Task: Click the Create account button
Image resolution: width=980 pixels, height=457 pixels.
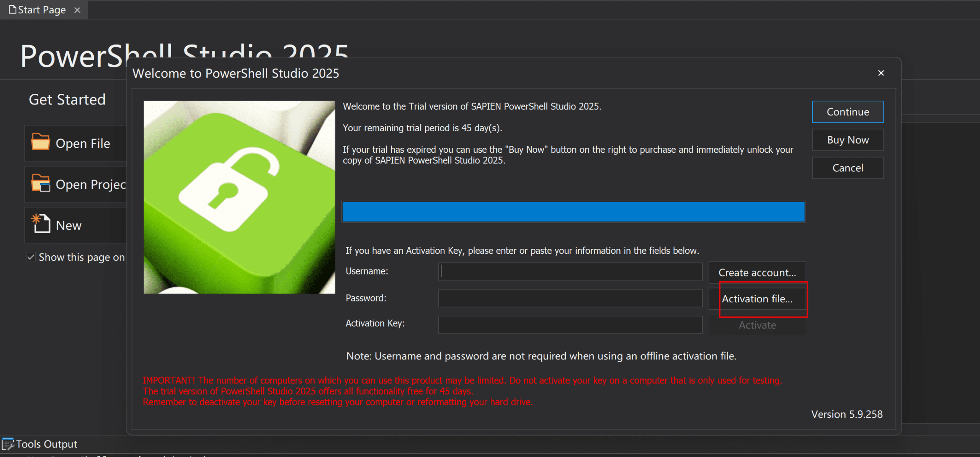Action: [x=757, y=273]
